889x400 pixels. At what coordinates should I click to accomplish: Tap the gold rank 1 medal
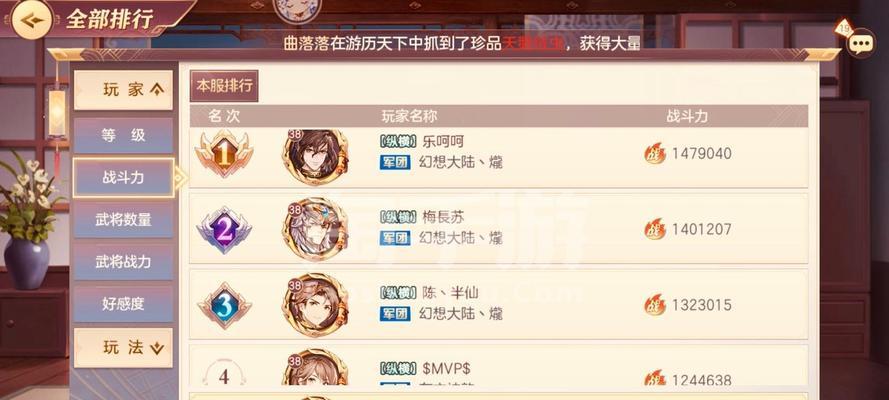[224, 154]
